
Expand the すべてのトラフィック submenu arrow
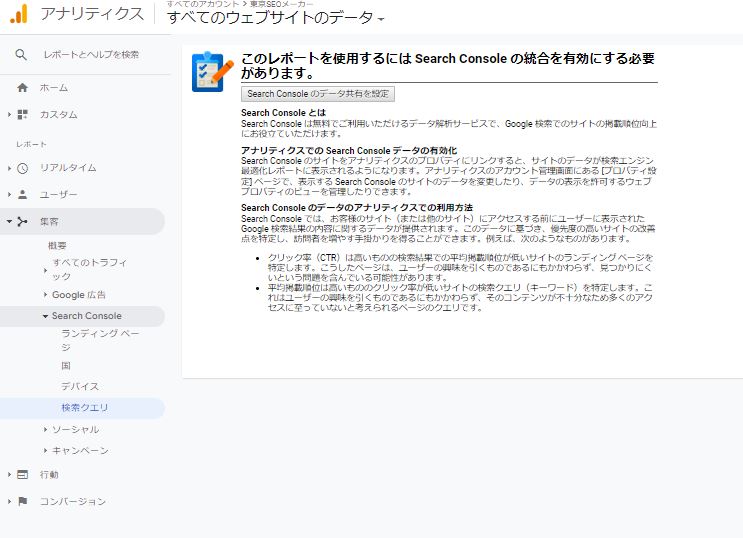[45, 270]
